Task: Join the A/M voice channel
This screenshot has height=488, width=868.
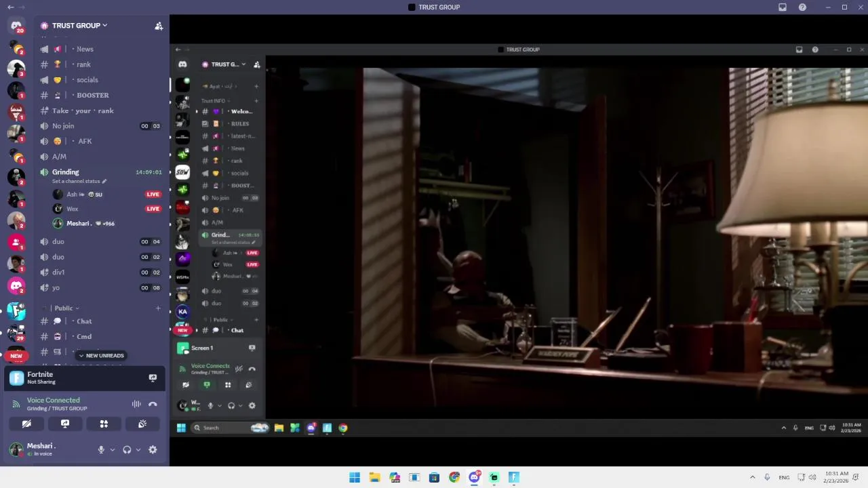Action: [102, 157]
